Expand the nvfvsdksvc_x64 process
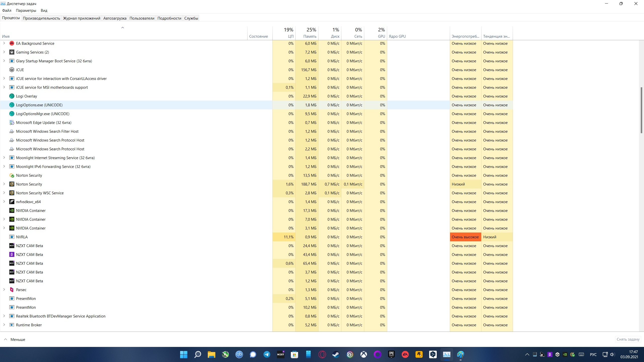This screenshot has width=644, height=362. point(4,202)
